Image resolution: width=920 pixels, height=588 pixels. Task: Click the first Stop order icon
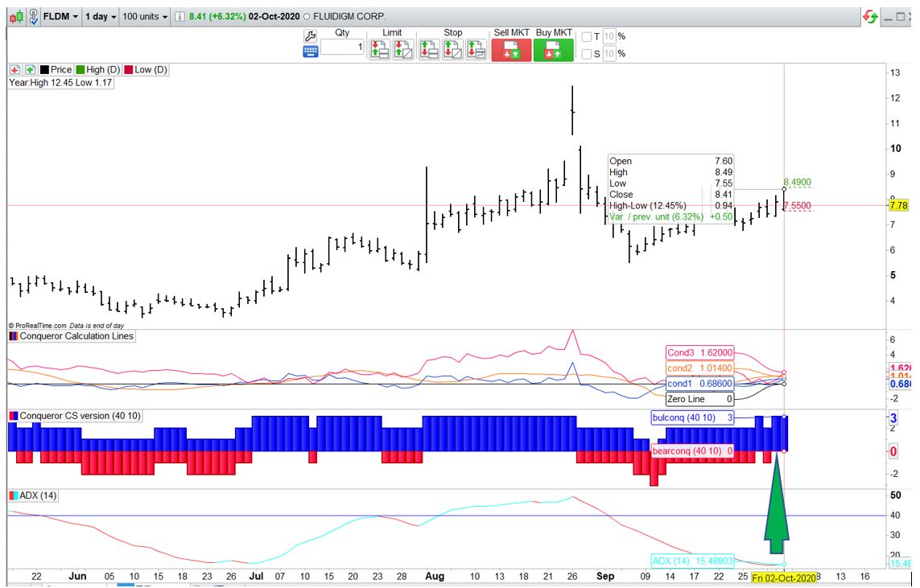(429, 49)
